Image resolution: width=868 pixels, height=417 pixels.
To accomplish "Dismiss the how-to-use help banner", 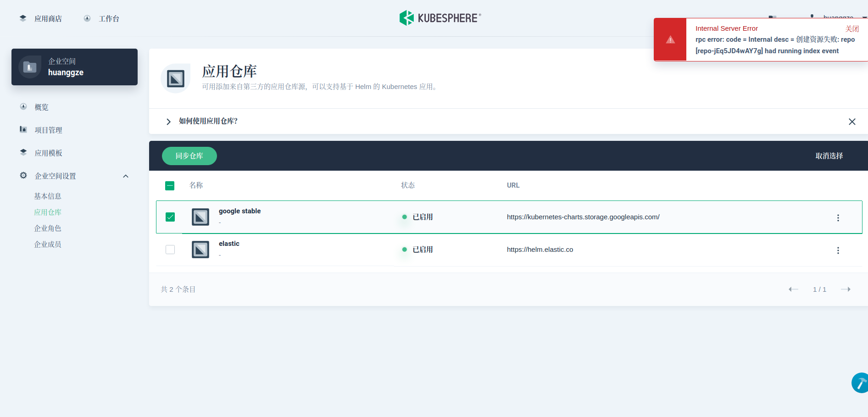I will click(852, 122).
